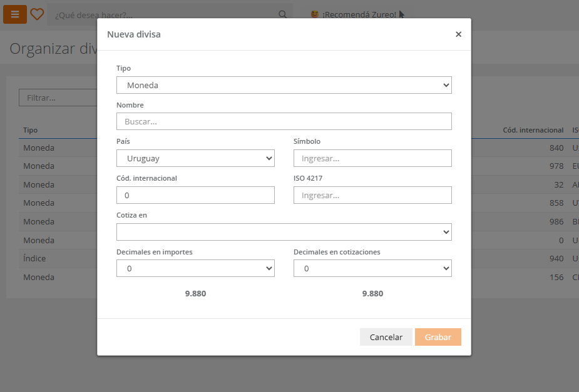Open the hamburger main menu
The height and width of the screenshot is (392, 579).
(15, 14)
